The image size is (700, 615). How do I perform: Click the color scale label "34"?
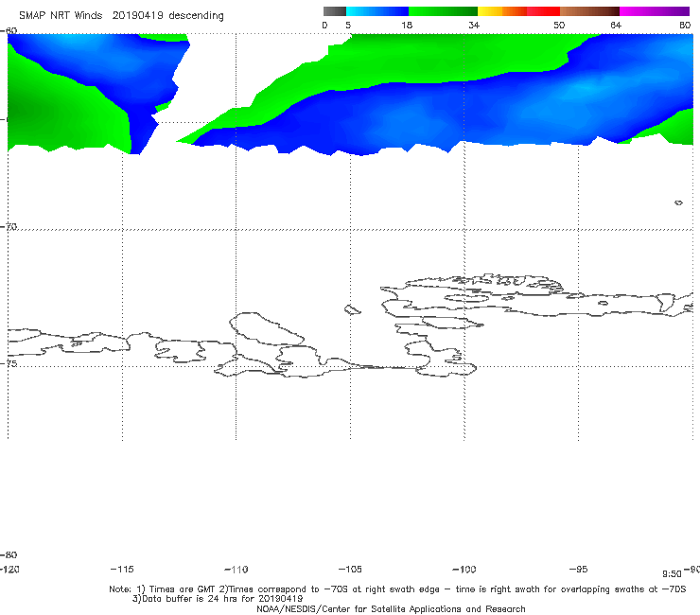[474, 25]
